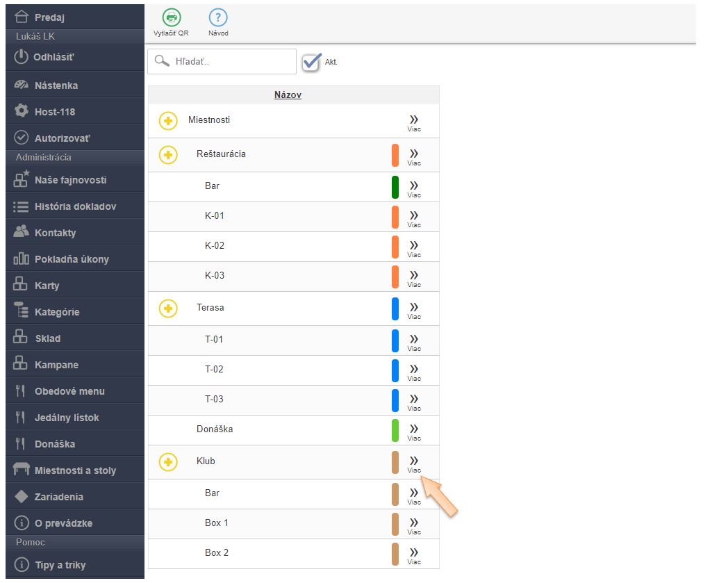The width and height of the screenshot is (728, 583).
Task: Expand the Reštaurácia plus icon
Action: 168,155
